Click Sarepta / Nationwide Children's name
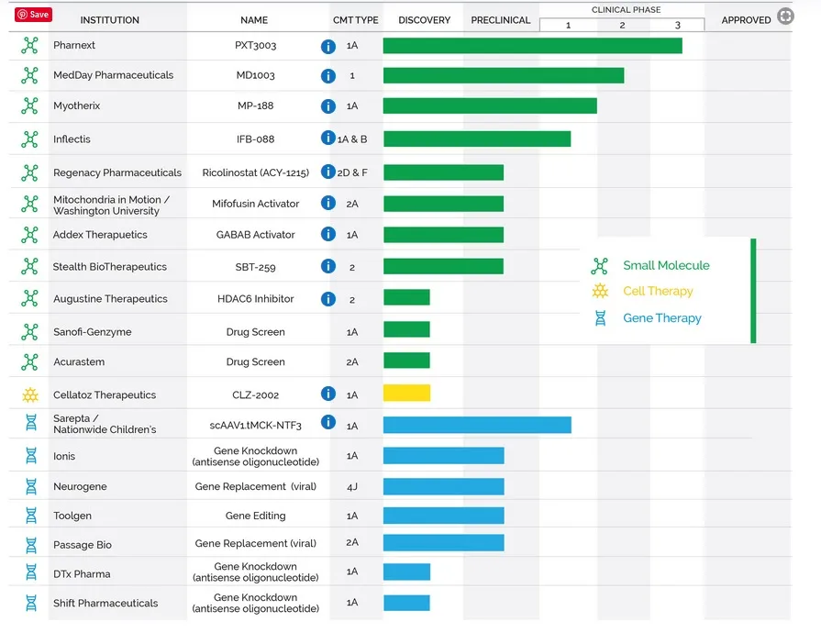Viewport: 821px width, 644px height. coord(105,424)
